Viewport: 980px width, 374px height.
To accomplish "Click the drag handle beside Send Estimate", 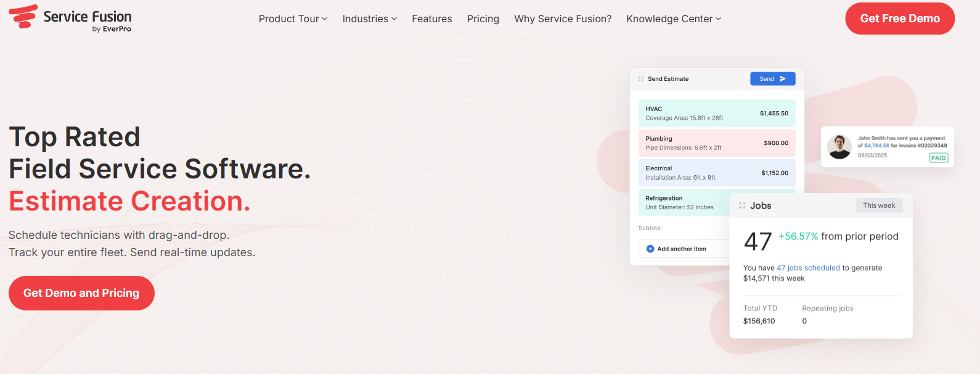I will (641, 79).
